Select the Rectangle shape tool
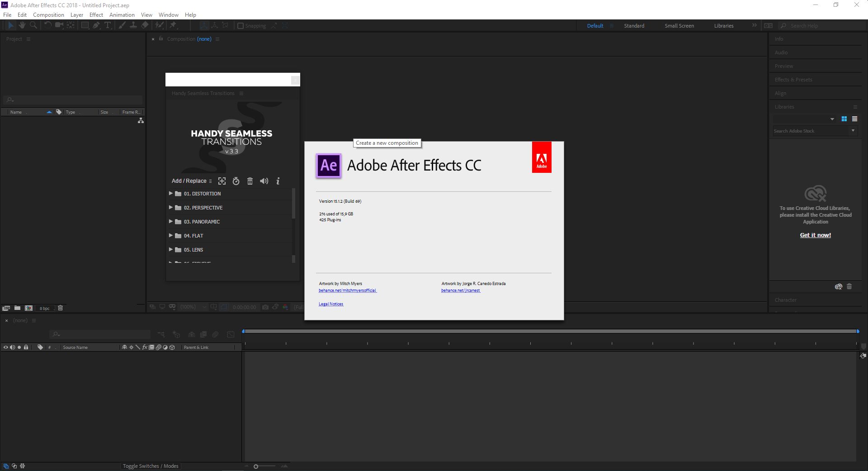The width and height of the screenshot is (868, 471). click(85, 25)
